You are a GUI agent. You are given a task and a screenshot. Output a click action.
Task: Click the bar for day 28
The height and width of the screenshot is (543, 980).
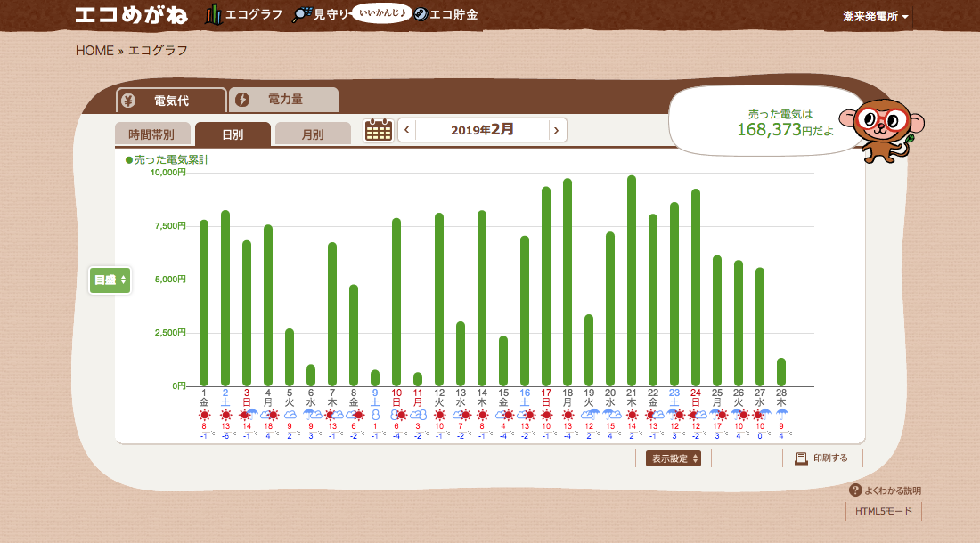[781, 373]
